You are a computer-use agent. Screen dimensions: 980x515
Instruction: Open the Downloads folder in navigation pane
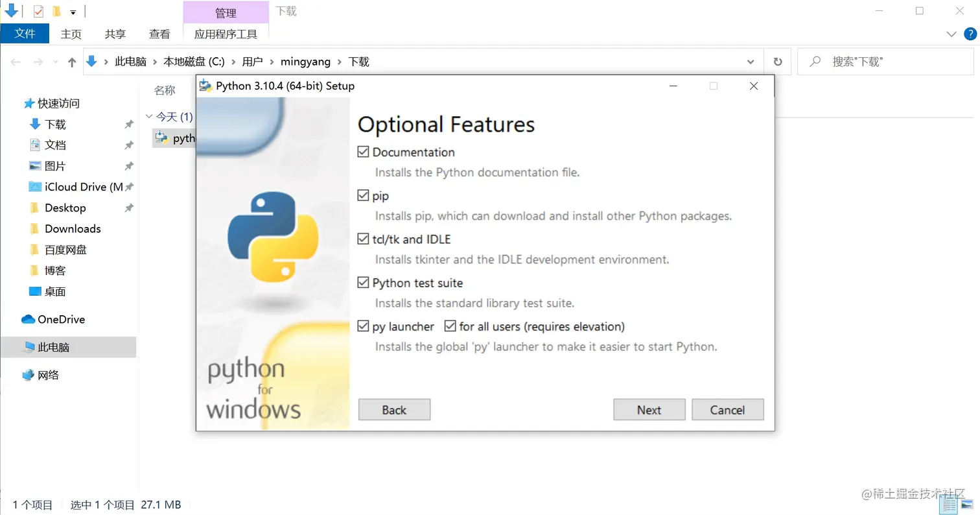[x=73, y=228]
